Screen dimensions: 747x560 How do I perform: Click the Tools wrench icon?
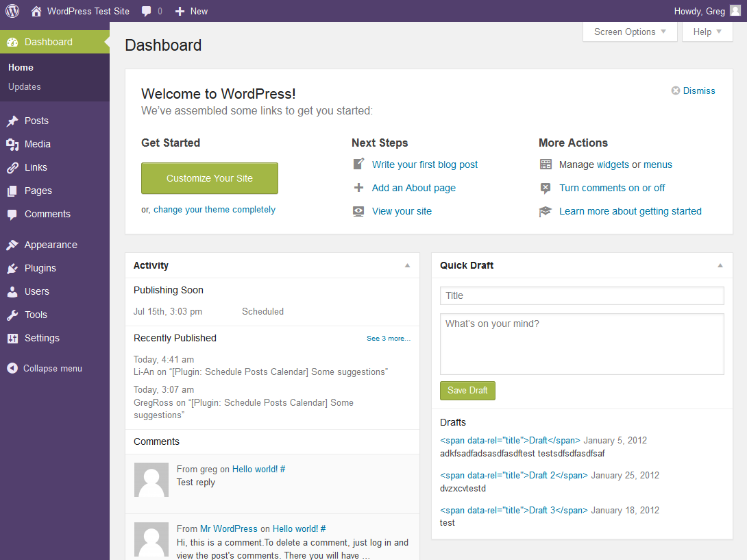pyautogui.click(x=12, y=315)
